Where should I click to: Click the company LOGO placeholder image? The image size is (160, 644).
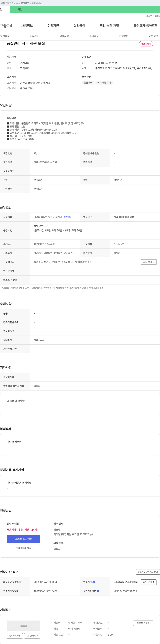23,626
